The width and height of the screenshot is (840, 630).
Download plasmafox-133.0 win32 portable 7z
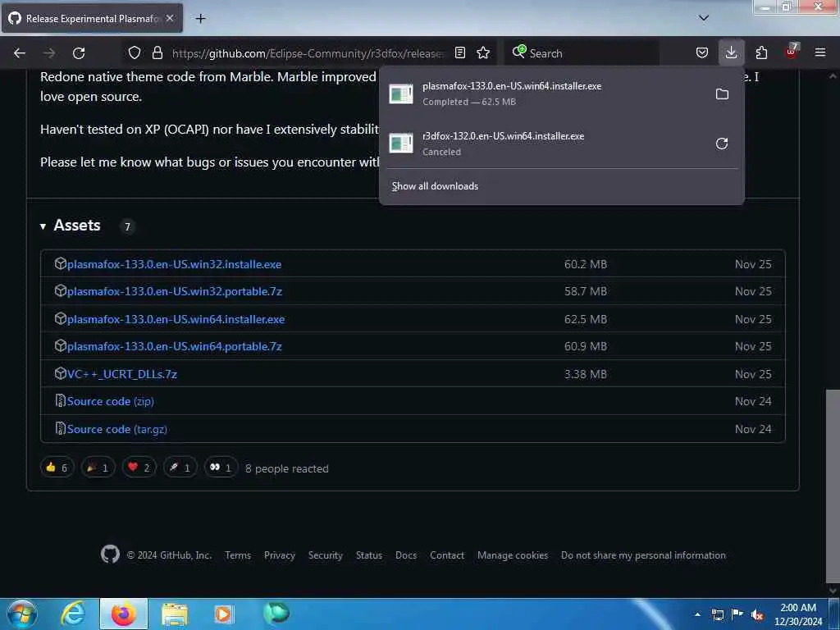point(175,291)
